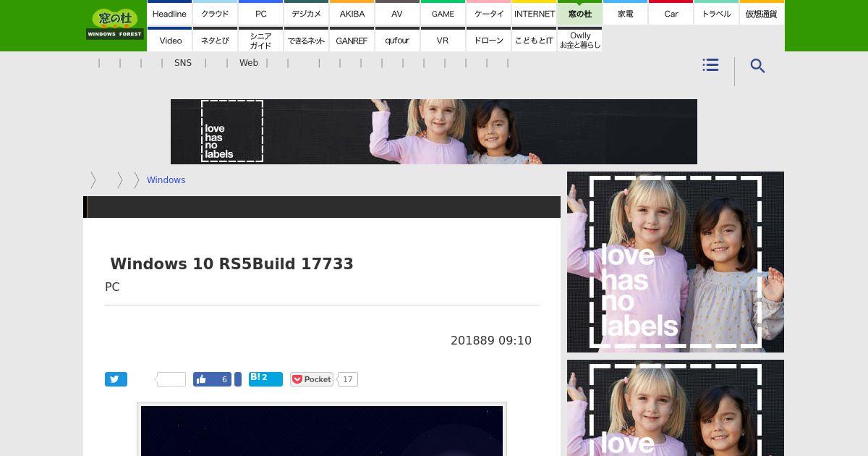Image resolution: width=868 pixels, height=456 pixels.
Task: Open the シニアガイド site tab
Action: tap(260, 40)
